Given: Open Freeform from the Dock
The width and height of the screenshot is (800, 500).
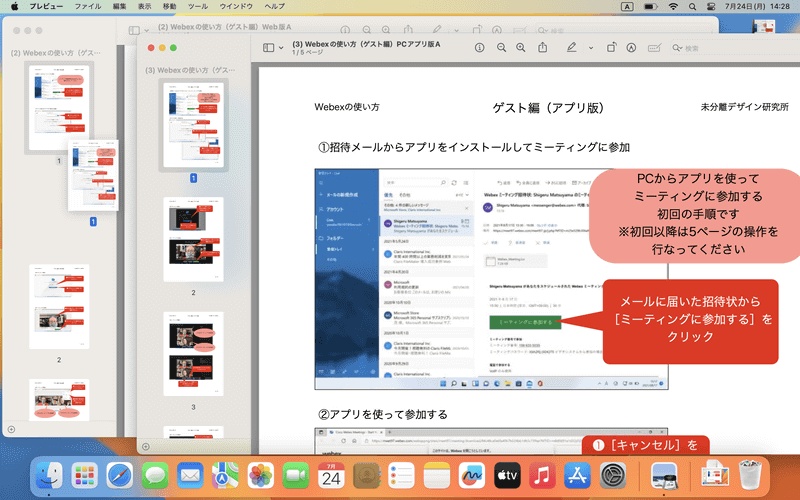Looking at the screenshot, I should (x=472, y=476).
